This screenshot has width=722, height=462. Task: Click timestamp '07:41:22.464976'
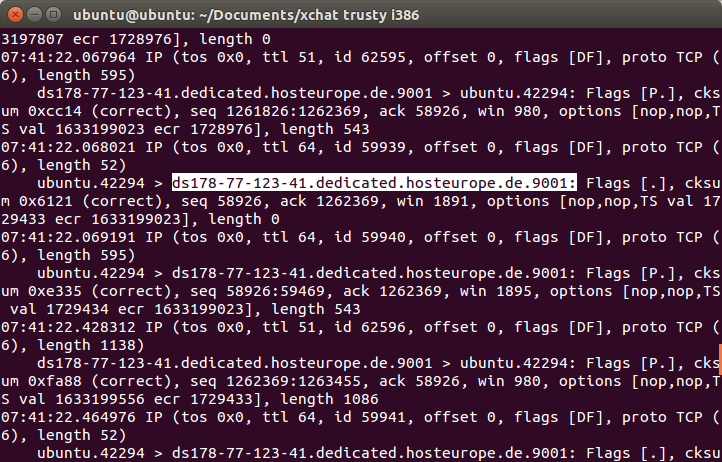[x=68, y=417]
